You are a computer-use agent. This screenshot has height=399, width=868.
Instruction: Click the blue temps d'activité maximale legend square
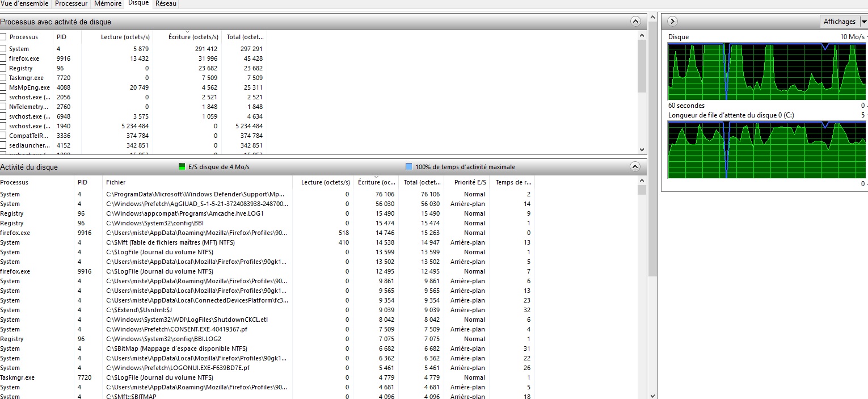pos(409,167)
